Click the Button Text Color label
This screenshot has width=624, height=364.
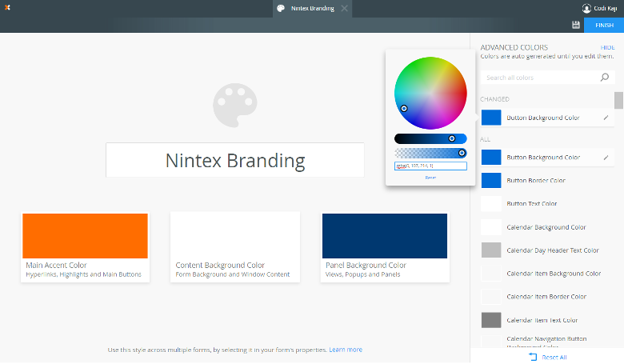point(532,204)
